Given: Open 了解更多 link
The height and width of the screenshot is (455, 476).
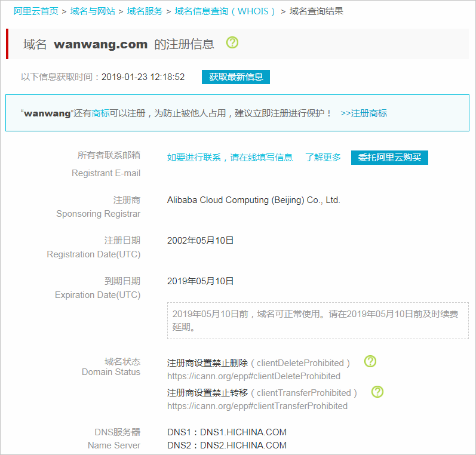Looking at the screenshot, I should click(x=323, y=157).
